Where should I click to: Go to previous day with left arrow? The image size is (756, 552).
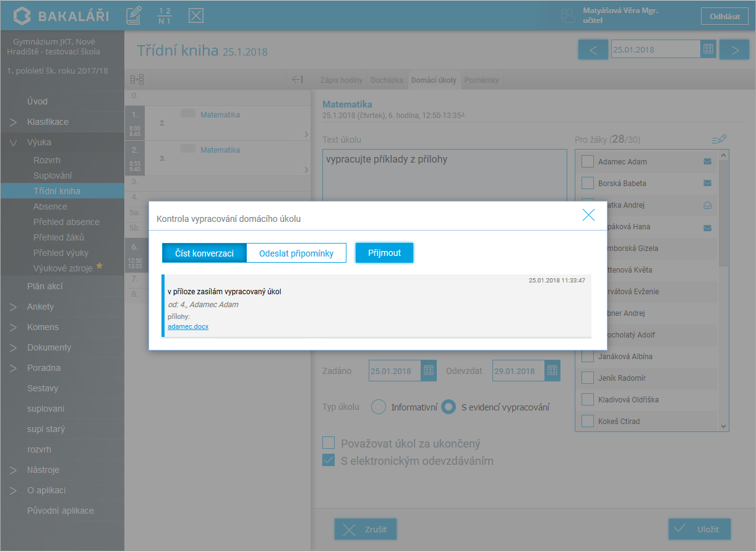pyautogui.click(x=593, y=50)
